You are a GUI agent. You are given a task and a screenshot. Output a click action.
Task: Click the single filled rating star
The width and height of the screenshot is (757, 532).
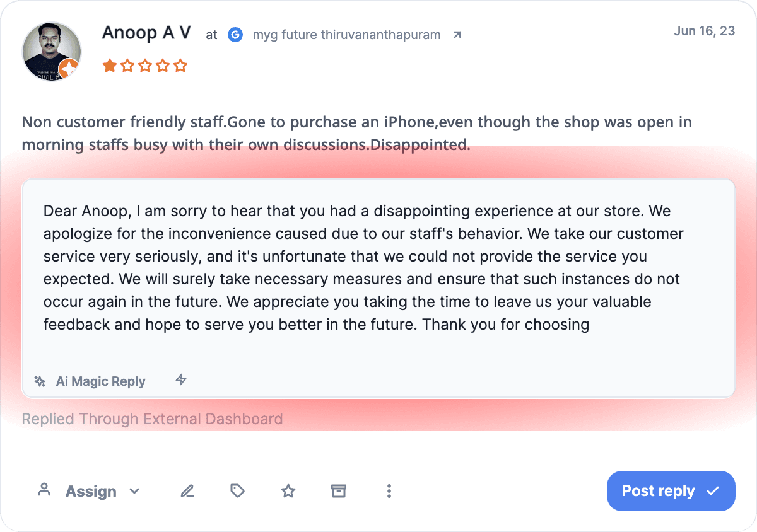pyautogui.click(x=109, y=65)
